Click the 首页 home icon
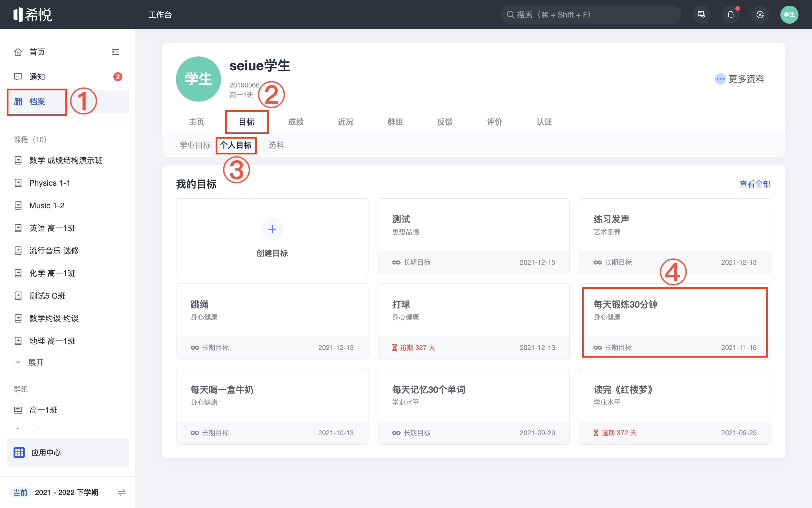This screenshot has height=508, width=812. (18, 52)
